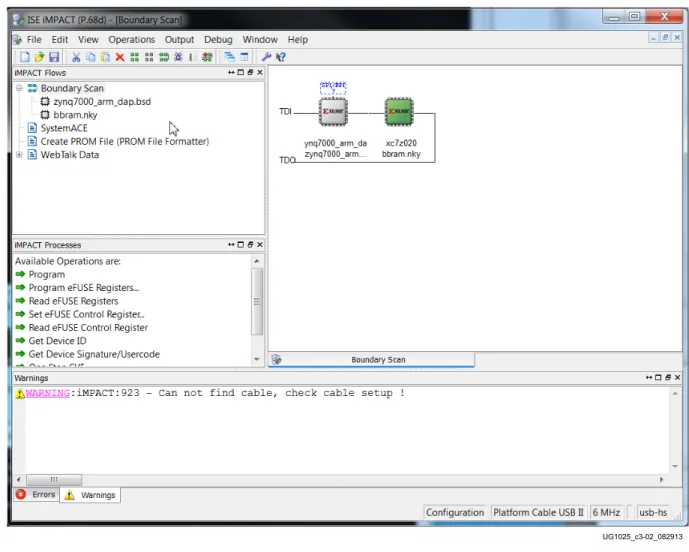Close the iMPACT Flows panel
The height and width of the screenshot is (552, 689).
click(x=260, y=72)
